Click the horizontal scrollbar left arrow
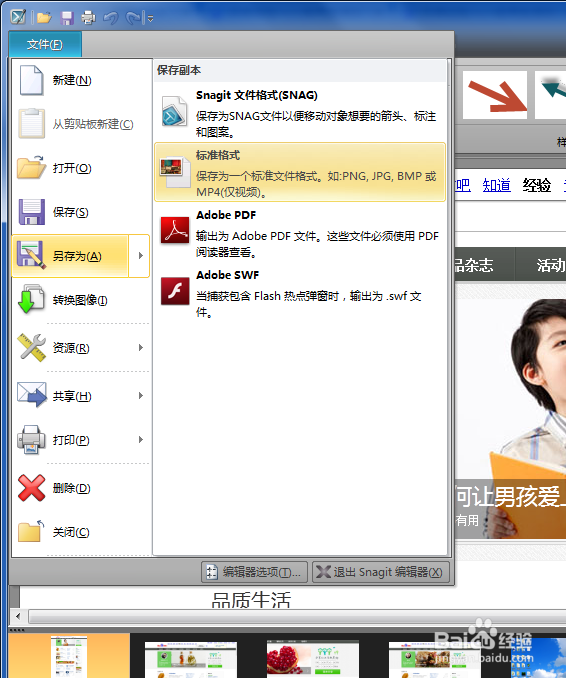The height and width of the screenshot is (678, 566). [18, 616]
